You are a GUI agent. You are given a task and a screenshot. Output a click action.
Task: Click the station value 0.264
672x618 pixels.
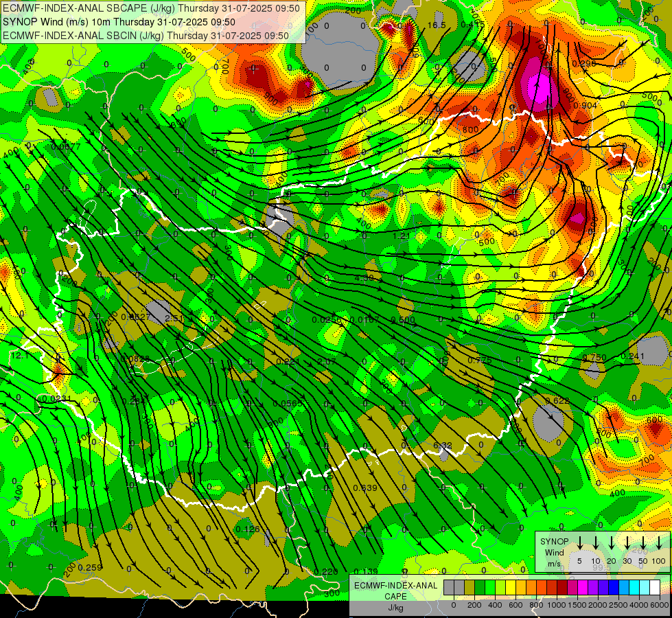click(x=134, y=402)
